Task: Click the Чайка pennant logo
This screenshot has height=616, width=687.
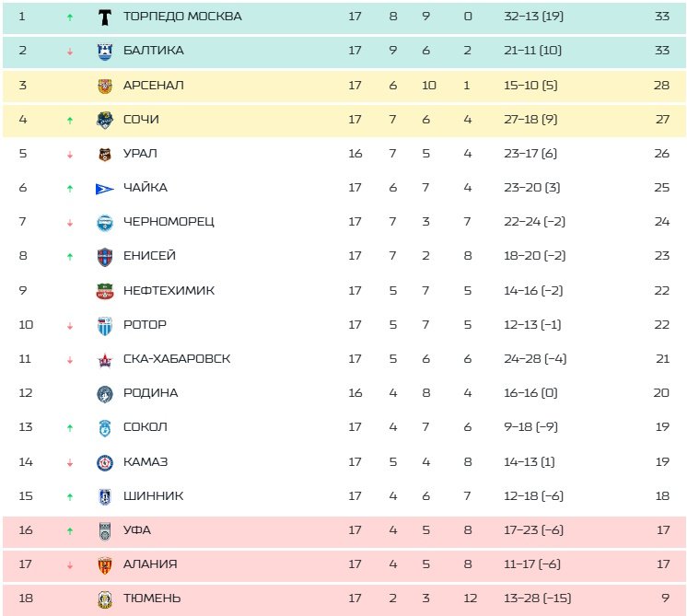Action: (x=104, y=188)
